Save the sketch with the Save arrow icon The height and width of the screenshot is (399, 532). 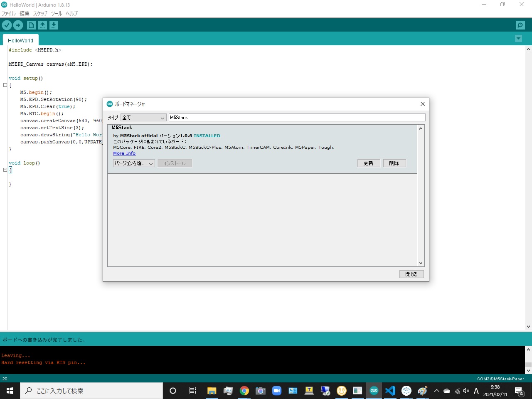pyautogui.click(x=54, y=25)
